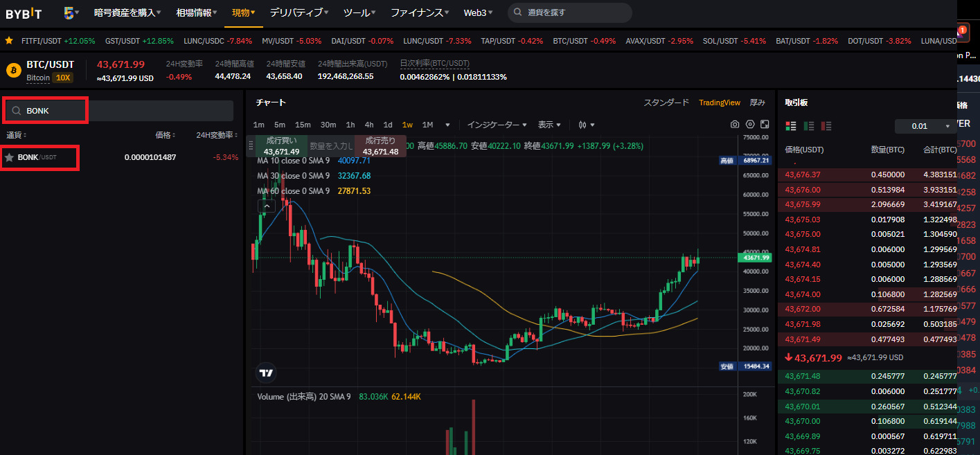Image resolution: width=980 pixels, height=455 pixels.
Task: Grab the quick-trade panel drag handle
Action: (251, 146)
